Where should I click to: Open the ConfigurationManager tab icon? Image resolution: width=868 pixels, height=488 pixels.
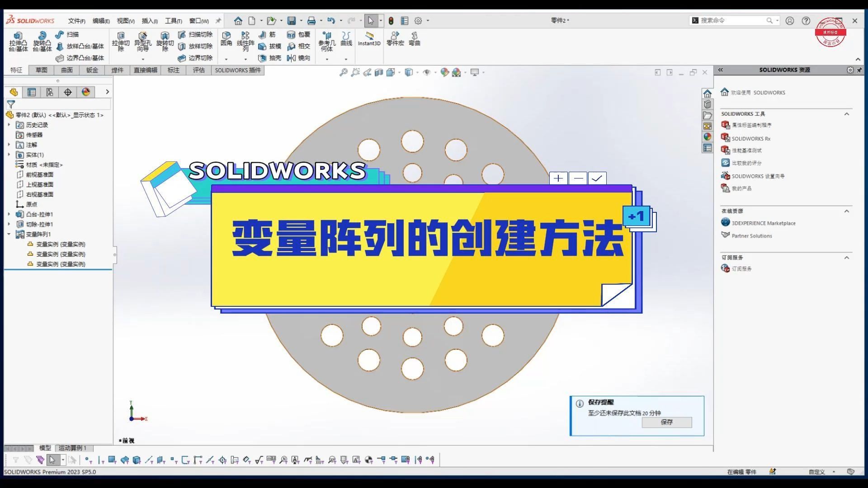pyautogui.click(x=50, y=92)
